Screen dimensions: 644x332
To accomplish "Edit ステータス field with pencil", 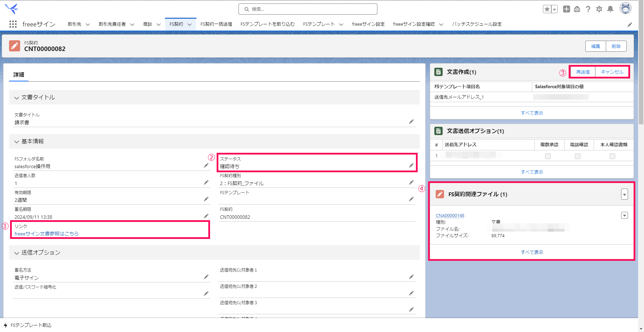I will click(x=411, y=165).
